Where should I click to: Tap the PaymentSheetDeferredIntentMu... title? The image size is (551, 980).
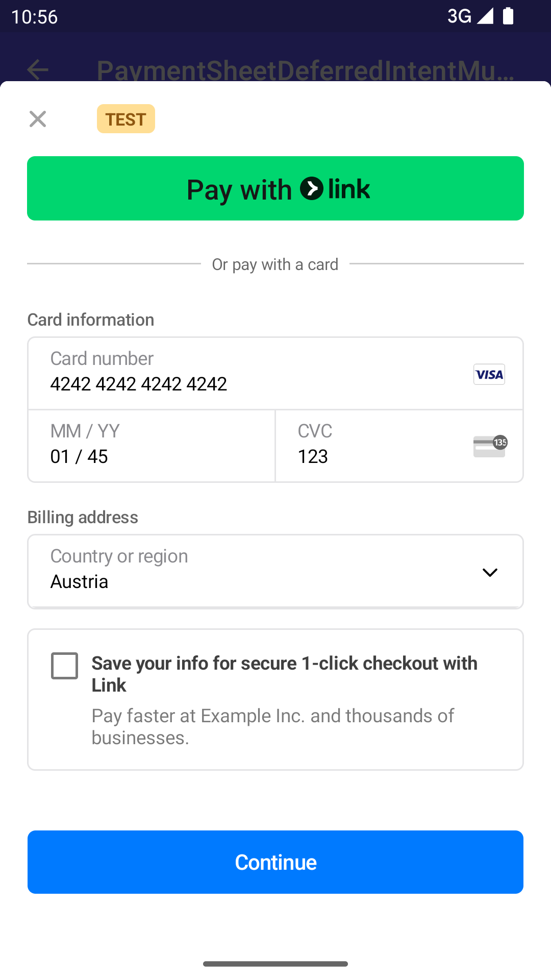tap(305, 70)
